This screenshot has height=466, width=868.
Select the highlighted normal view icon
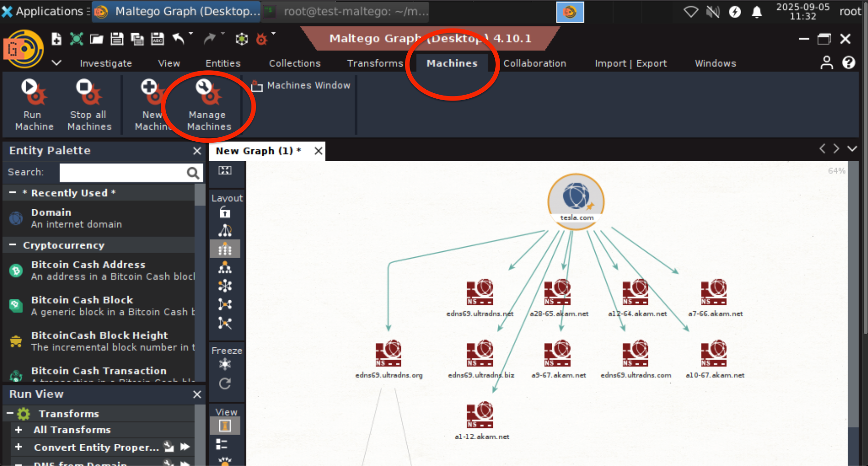click(x=225, y=426)
